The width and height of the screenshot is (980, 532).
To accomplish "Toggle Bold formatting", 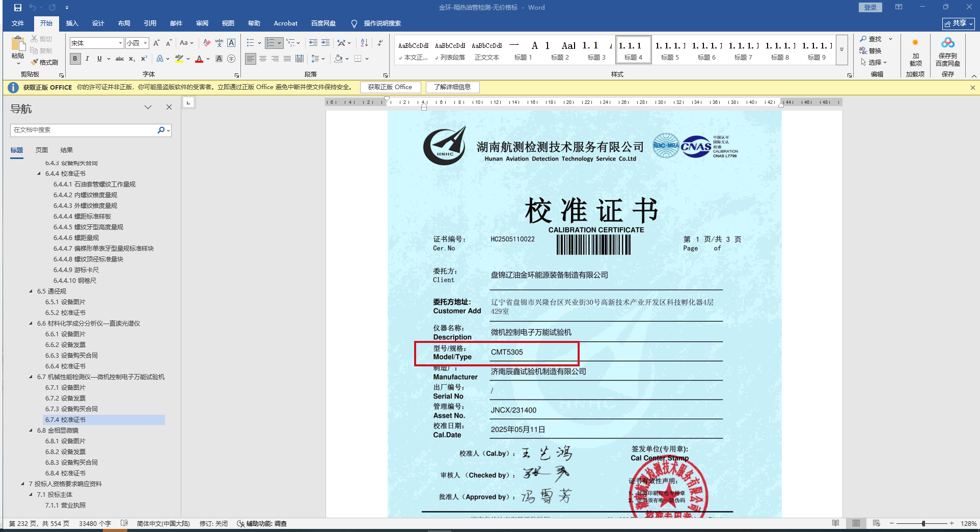I will (75, 59).
